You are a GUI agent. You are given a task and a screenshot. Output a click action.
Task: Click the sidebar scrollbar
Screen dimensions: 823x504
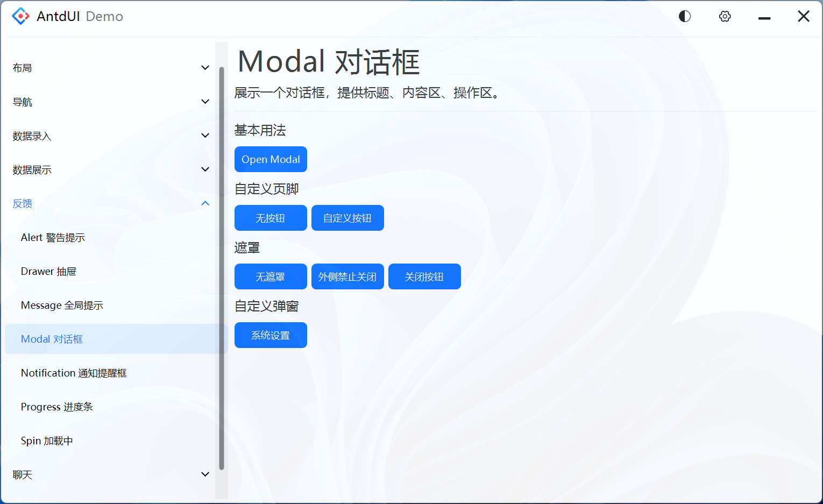tap(222, 264)
